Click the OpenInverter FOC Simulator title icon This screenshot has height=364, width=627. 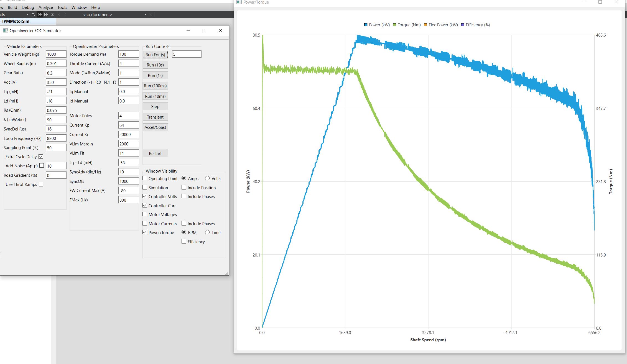pyautogui.click(x=5, y=30)
